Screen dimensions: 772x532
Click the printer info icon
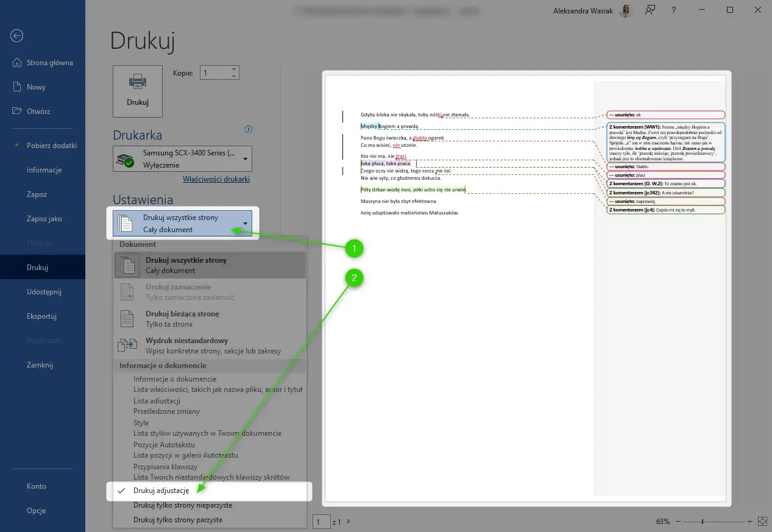coord(248,129)
